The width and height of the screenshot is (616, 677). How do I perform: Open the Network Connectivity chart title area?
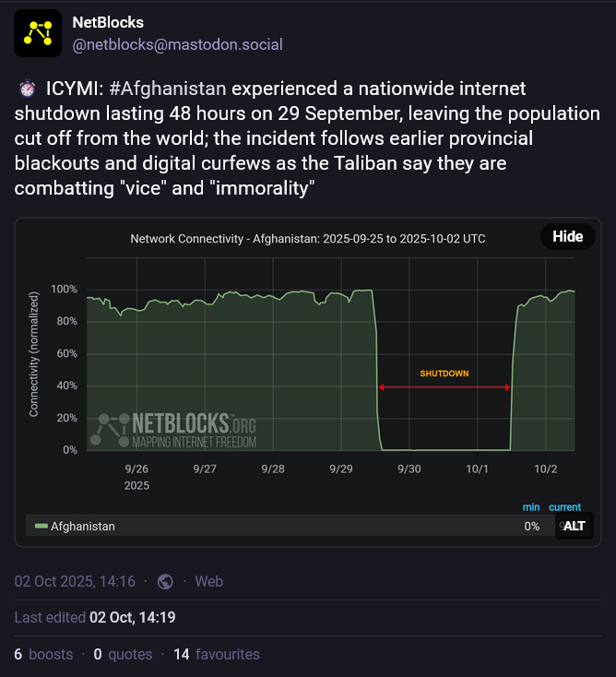[x=308, y=238]
